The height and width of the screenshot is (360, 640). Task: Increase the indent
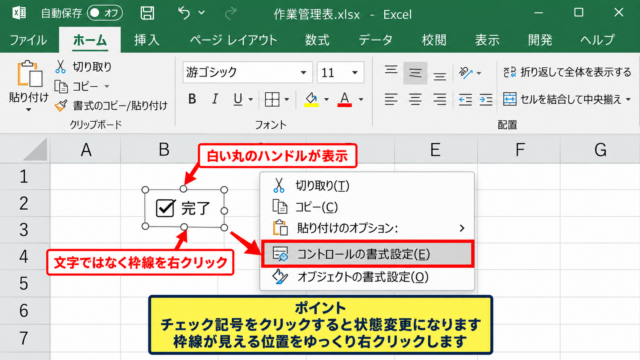(486, 99)
